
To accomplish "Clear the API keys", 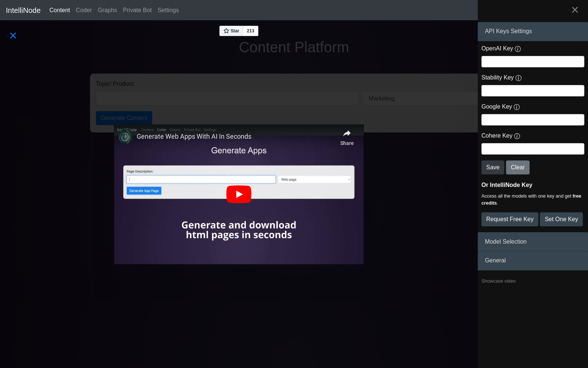I will pyautogui.click(x=518, y=167).
